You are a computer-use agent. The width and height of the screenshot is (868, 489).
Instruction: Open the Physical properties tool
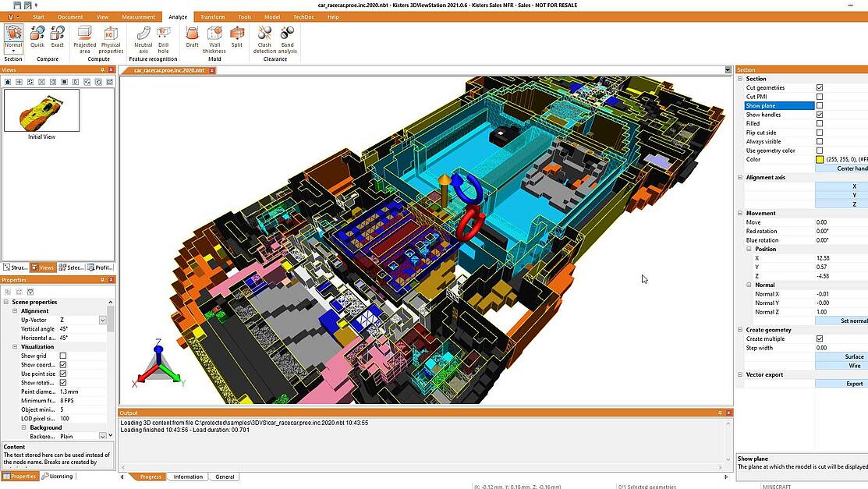point(111,40)
